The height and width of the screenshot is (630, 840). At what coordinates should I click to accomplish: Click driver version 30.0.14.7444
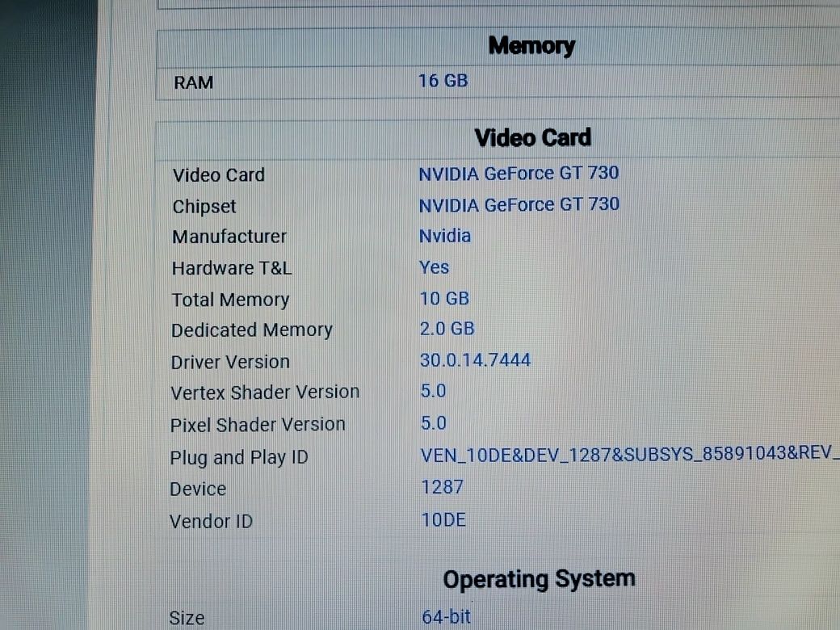[x=475, y=359]
